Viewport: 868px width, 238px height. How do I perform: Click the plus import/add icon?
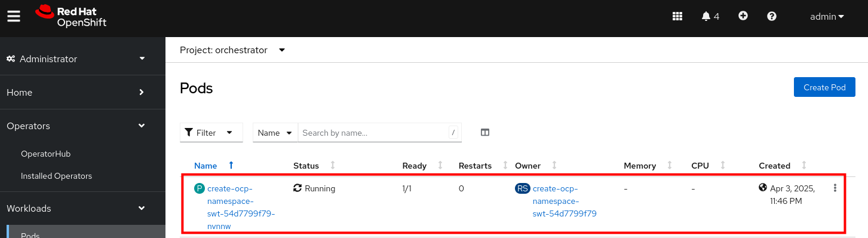743,16
